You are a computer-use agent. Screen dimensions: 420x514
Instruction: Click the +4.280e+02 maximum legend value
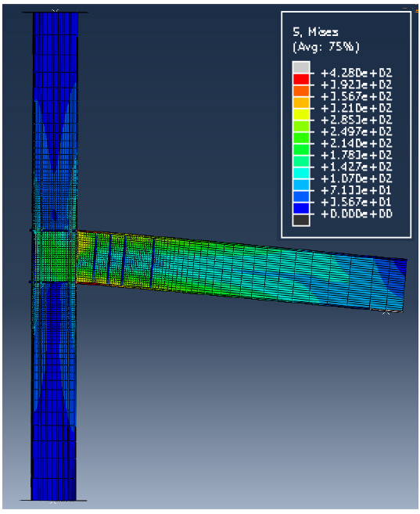[357, 73]
